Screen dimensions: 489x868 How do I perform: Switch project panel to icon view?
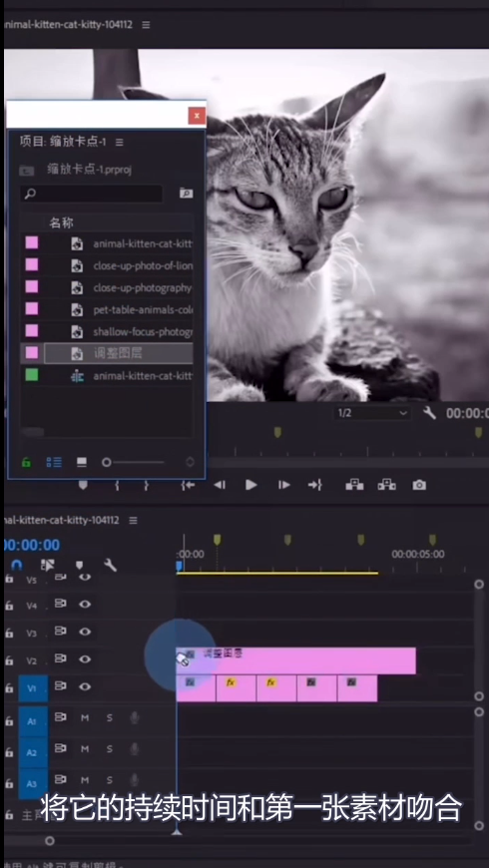click(82, 462)
